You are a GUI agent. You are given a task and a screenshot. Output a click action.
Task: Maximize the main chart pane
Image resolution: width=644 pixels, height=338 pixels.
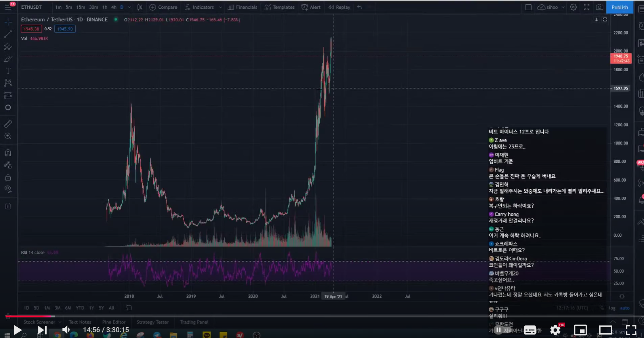coord(605,19)
